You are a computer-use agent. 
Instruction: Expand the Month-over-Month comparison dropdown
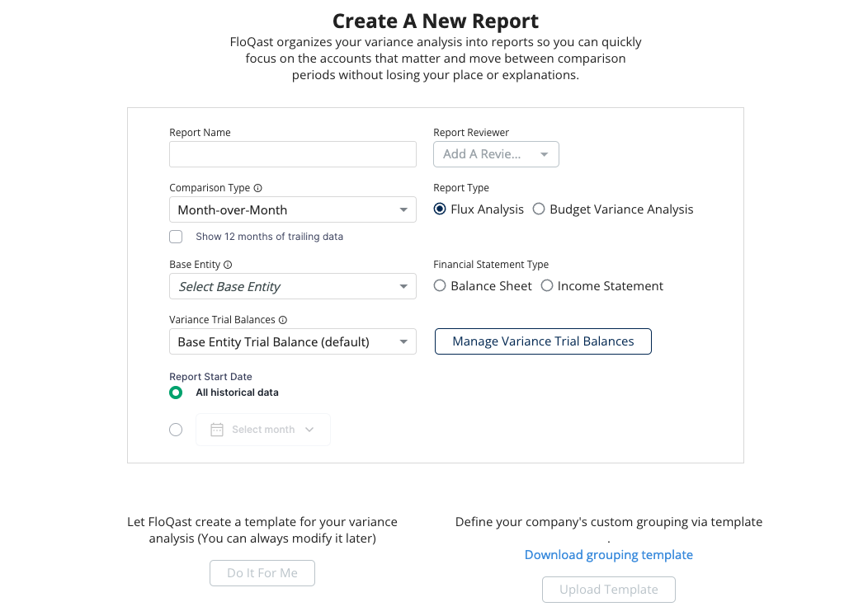[293, 209]
